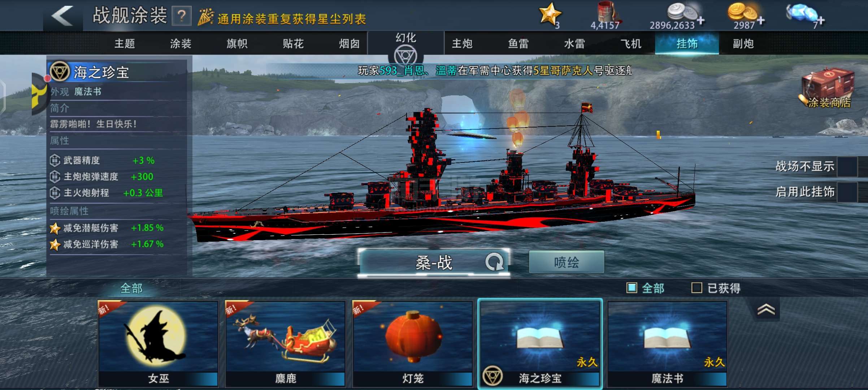Image resolution: width=868 pixels, height=390 pixels.
Task: Click the 喷绘 button
Action: (x=566, y=262)
